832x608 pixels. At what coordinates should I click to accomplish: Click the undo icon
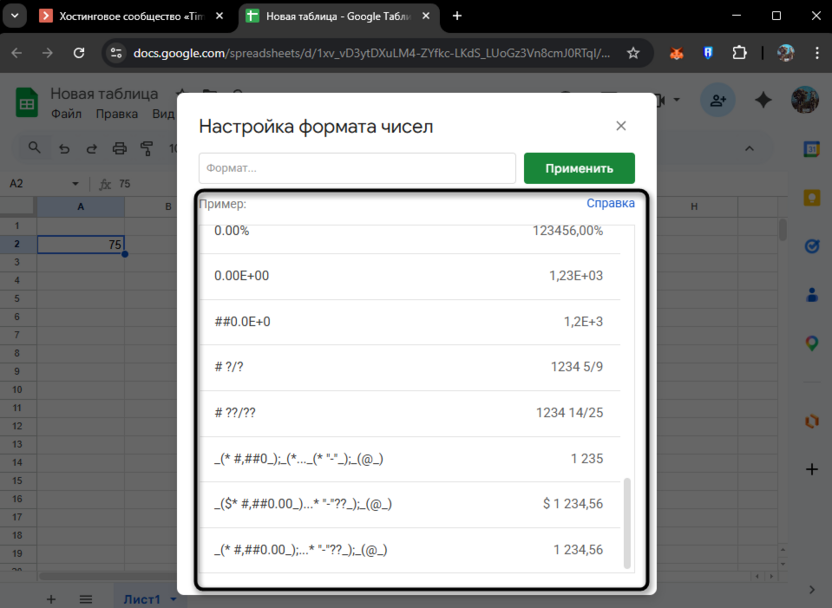pyautogui.click(x=64, y=147)
